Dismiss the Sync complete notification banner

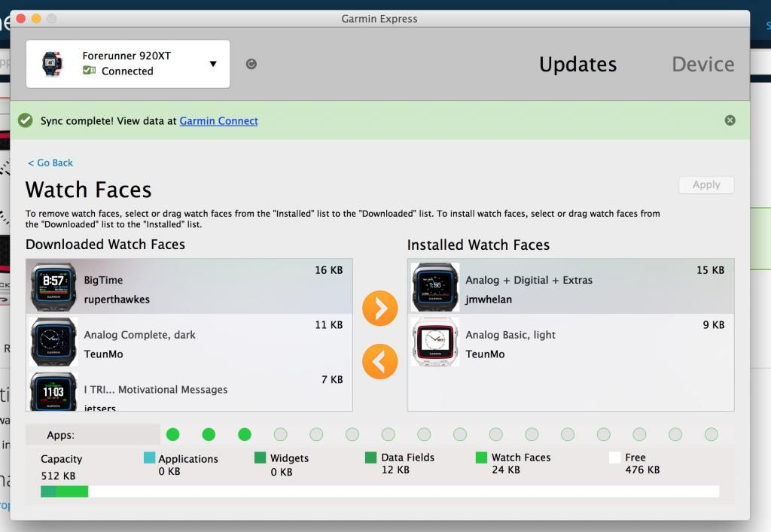click(x=730, y=120)
